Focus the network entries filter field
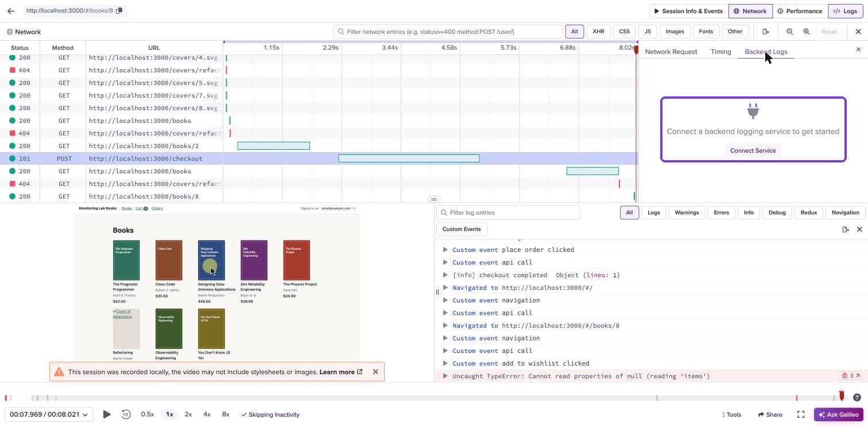Screen dimensions: 868x427 (x=448, y=32)
